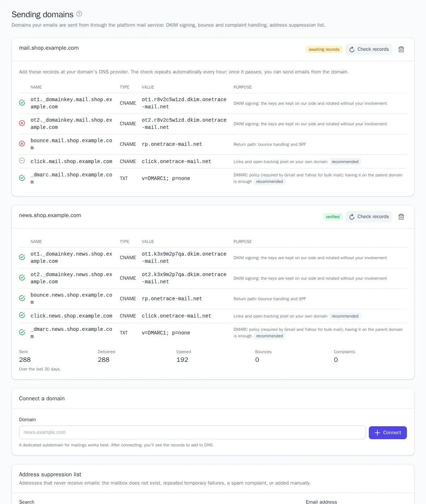
Task: Select rp.onetrace-mail.net in the bounce.news.shop row
Action: click(172, 298)
